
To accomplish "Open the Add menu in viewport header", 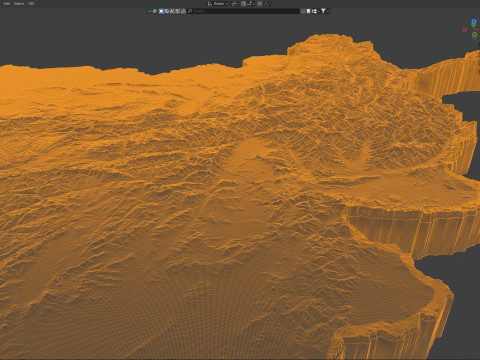I will click(x=6, y=4).
